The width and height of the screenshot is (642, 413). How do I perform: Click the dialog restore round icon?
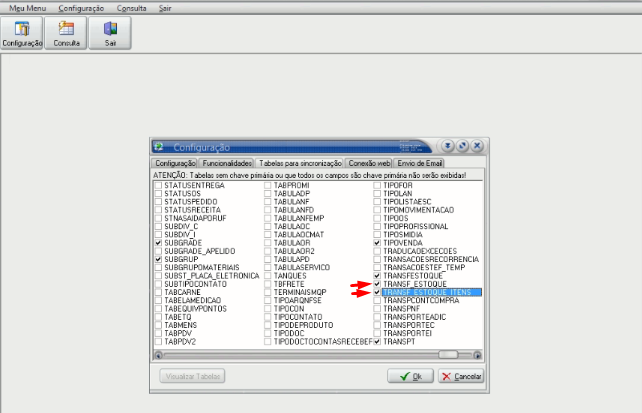462,146
